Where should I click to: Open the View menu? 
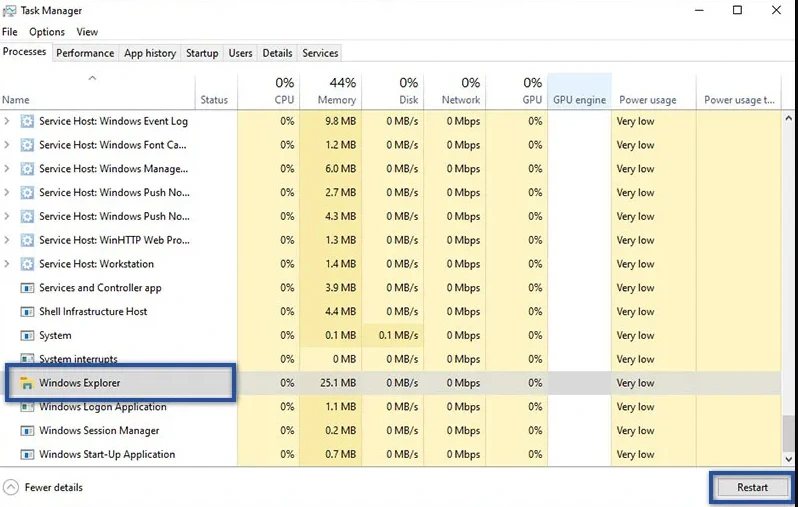pos(87,32)
